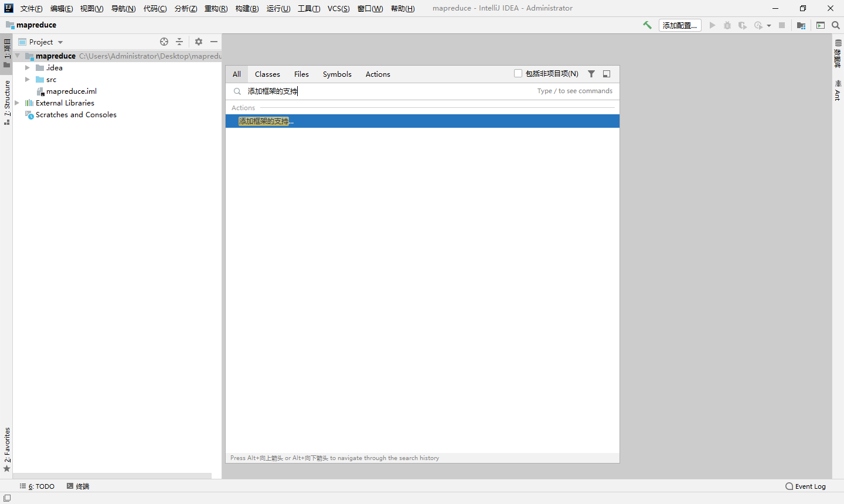Screen dimensions: 844x504
Task: Expand the External Libraries node arrow
Action: tap(17, 103)
